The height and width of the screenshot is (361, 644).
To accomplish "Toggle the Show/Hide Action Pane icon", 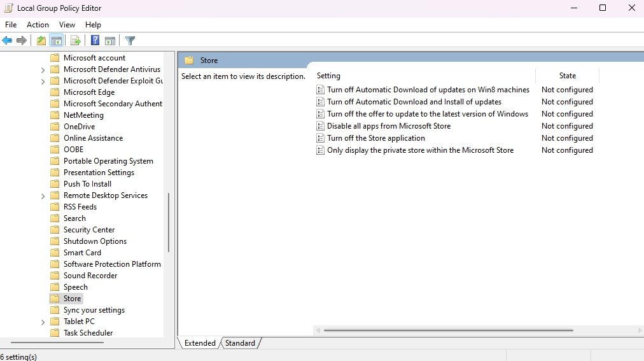I will [x=110, y=41].
